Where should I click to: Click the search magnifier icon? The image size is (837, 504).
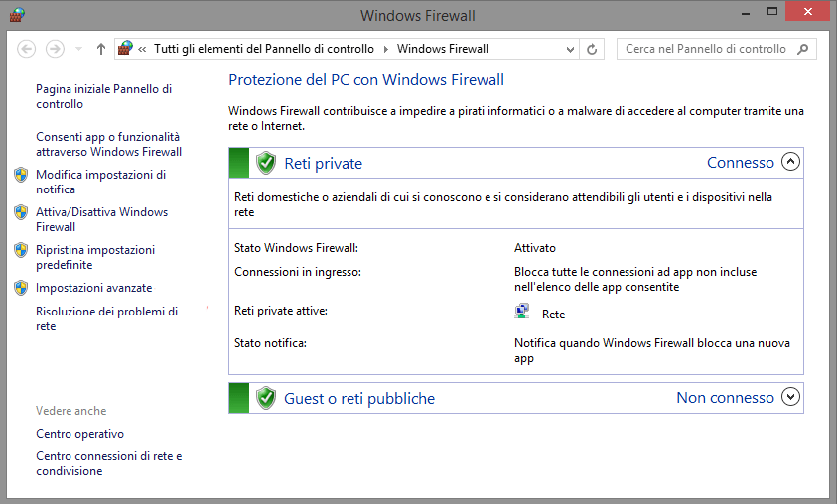click(802, 49)
